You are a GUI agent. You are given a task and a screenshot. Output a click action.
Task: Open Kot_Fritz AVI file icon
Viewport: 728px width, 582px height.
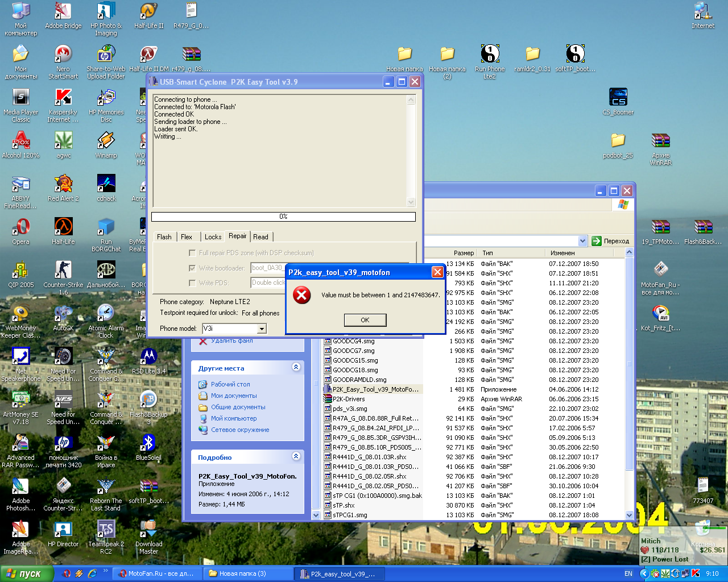660,318
